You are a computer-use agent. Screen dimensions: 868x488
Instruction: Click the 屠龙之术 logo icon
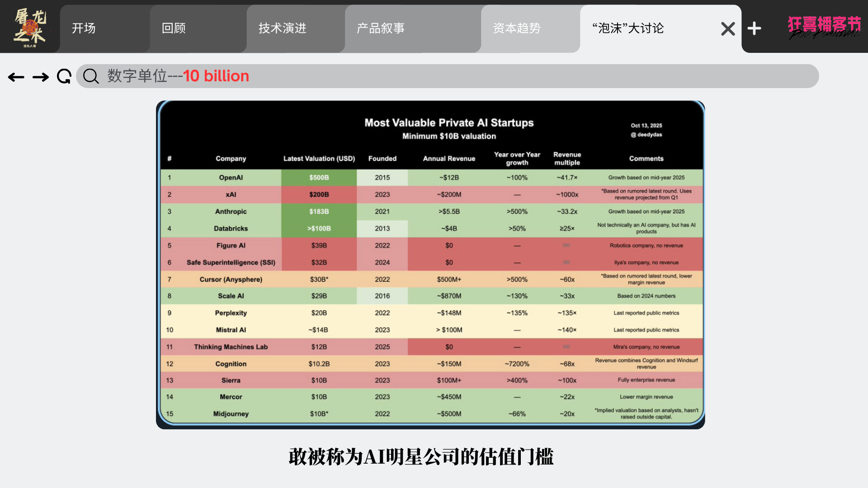tap(29, 27)
